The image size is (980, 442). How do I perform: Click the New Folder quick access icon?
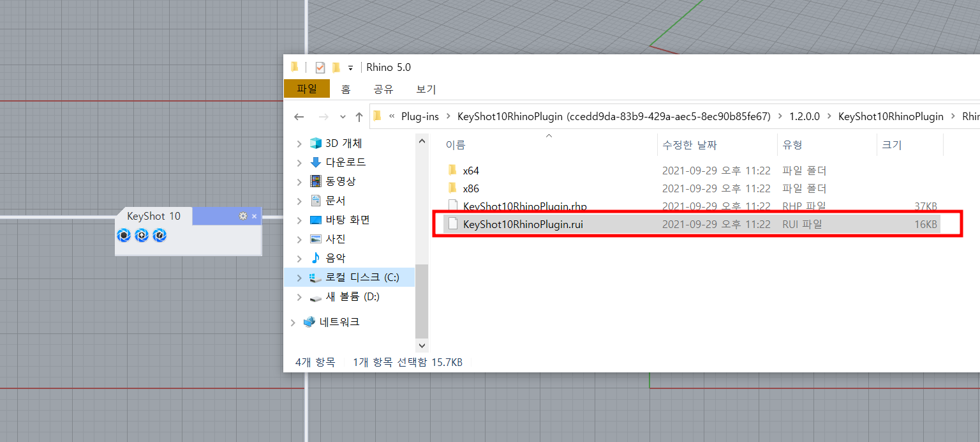pyautogui.click(x=336, y=67)
